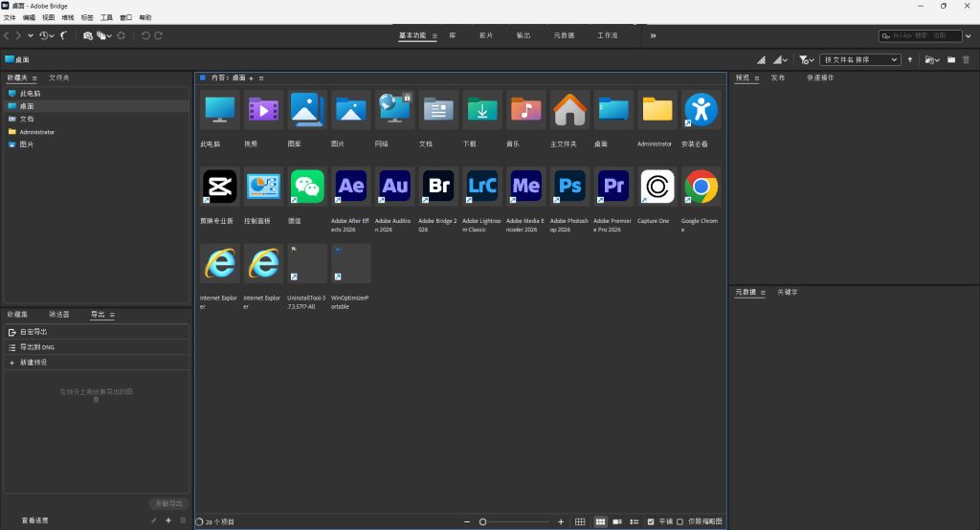The image size is (980, 530).
Task: Select the Google Chrome shortcut
Action: (x=702, y=187)
